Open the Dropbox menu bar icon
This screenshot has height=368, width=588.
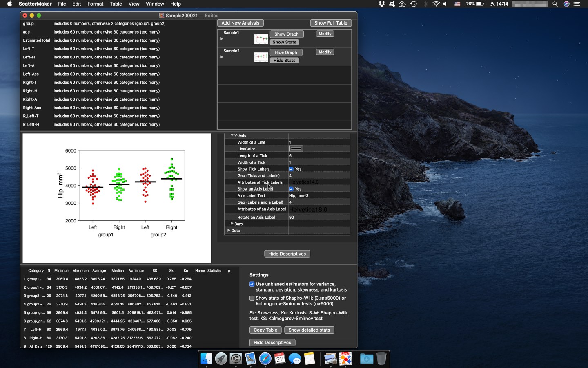381,4
